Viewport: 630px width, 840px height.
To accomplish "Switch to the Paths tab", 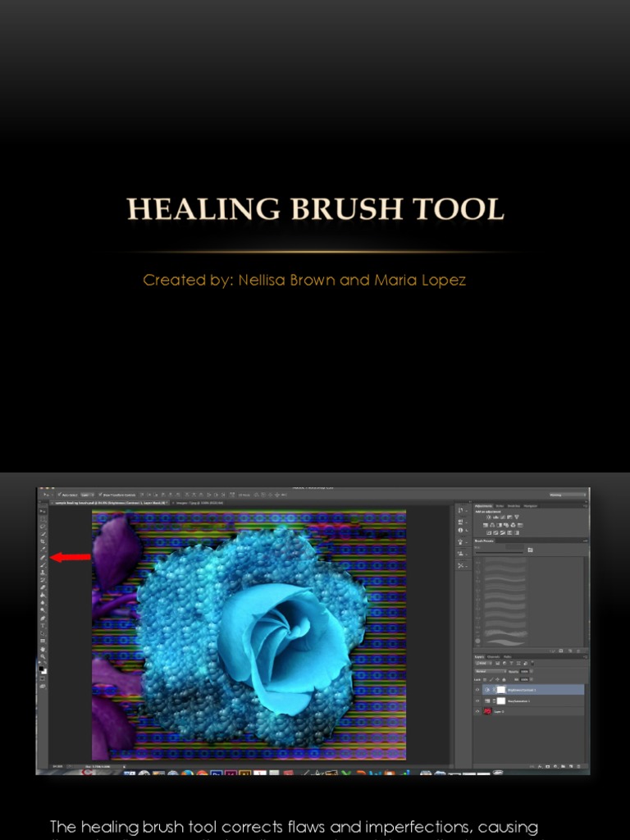I will point(507,657).
